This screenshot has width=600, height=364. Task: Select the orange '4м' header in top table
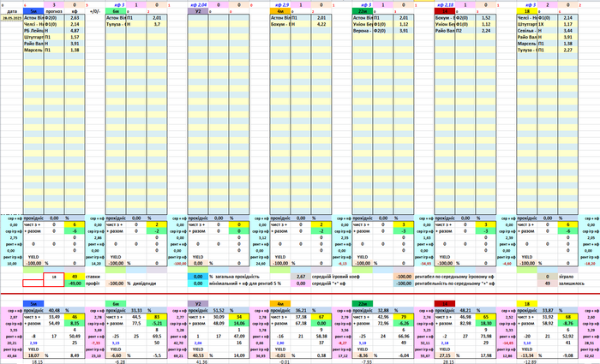pyautogui.click(x=280, y=11)
